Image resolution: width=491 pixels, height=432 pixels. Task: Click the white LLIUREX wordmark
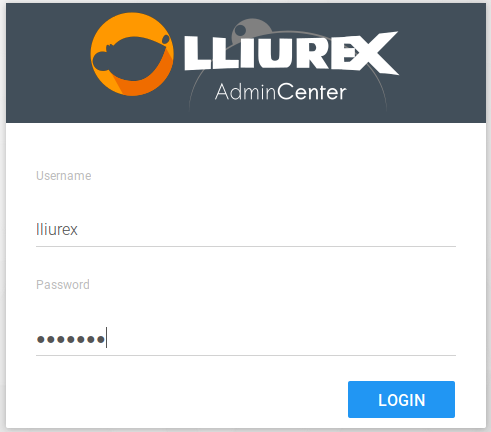point(291,52)
